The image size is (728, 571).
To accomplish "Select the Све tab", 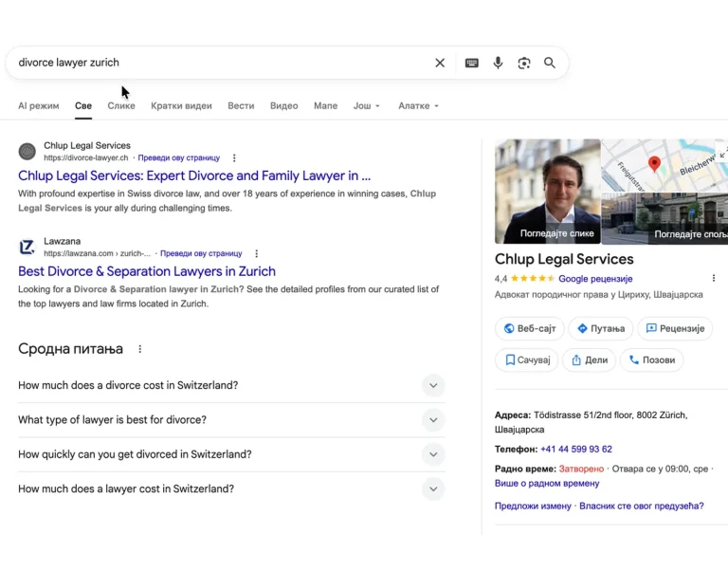I will point(83,106).
